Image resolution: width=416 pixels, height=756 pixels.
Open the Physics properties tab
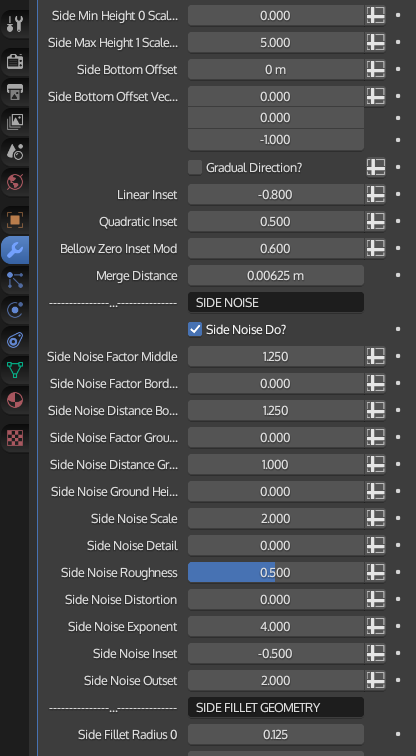(15, 310)
